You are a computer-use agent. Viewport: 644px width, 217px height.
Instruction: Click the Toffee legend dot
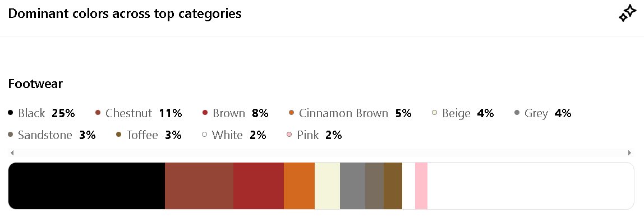click(119, 135)
